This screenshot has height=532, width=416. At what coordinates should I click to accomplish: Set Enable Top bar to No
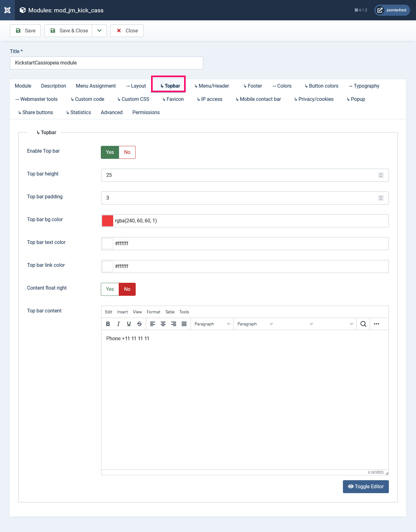(x=127, y=152)
